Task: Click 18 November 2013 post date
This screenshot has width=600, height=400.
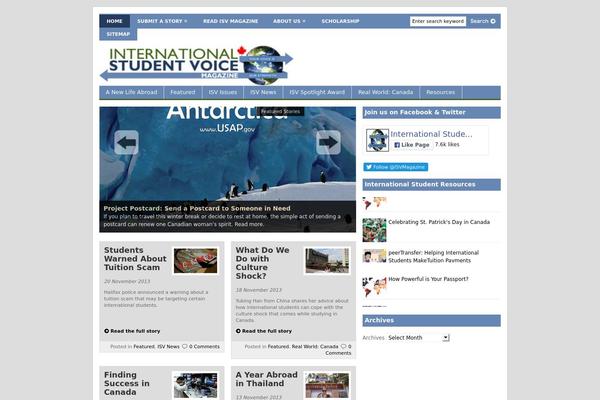Action: click(x=259, y=290)
